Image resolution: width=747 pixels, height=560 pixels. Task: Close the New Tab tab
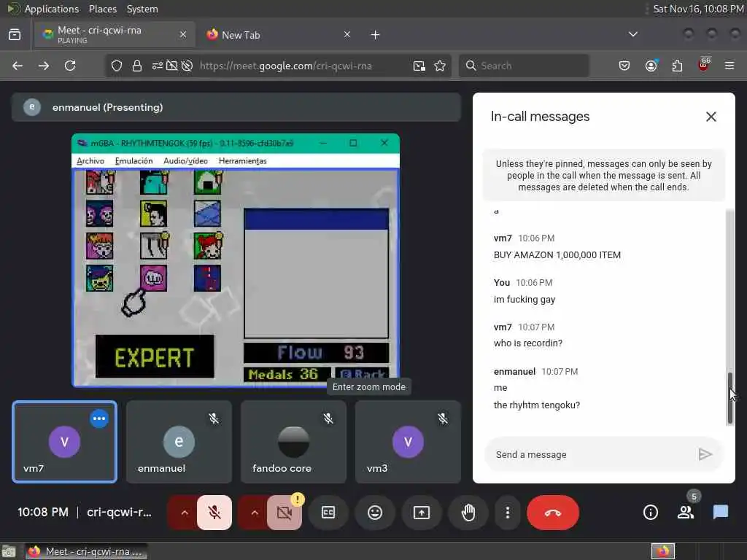(347, 34)
